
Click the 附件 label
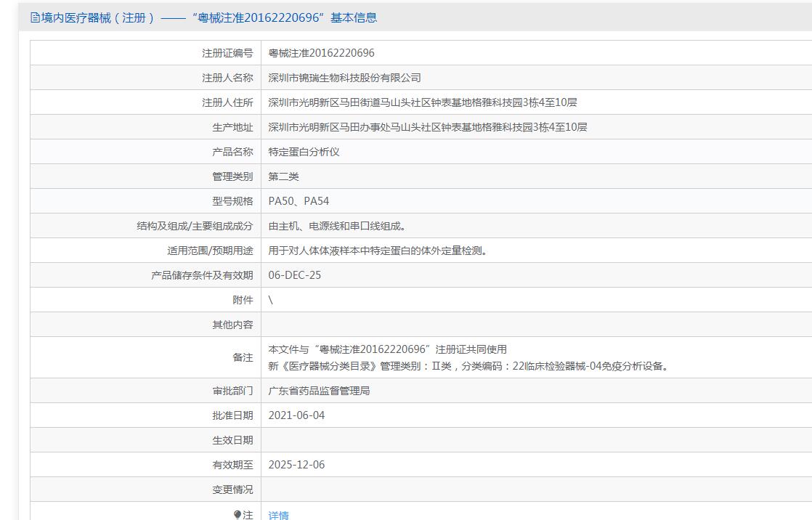pyautogui.click(x=243, y=300)
